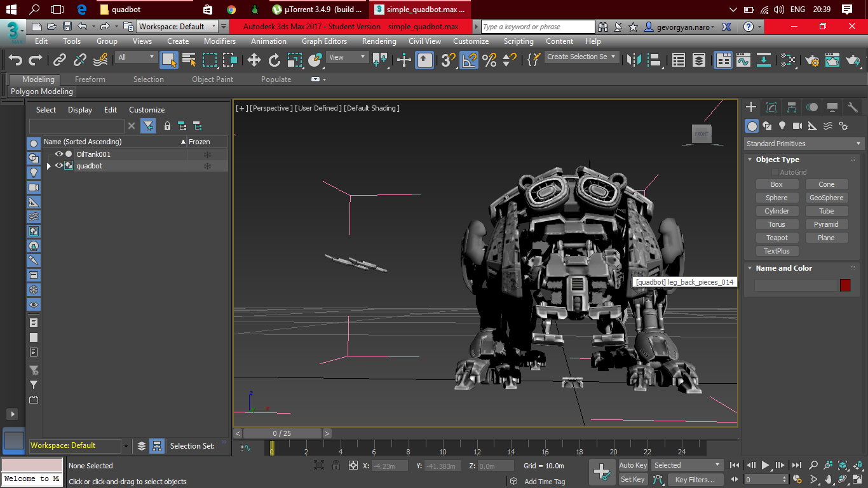Viewport: 868px width, 488px height.
Task: Toggle visibility of quadbot in explorer
Action: click(59, 166)
